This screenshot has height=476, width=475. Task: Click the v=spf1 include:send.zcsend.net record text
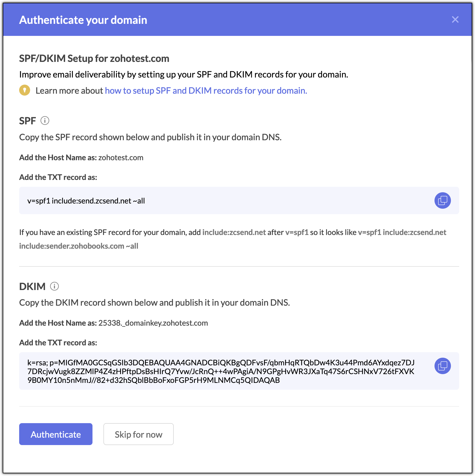(86, 201)
